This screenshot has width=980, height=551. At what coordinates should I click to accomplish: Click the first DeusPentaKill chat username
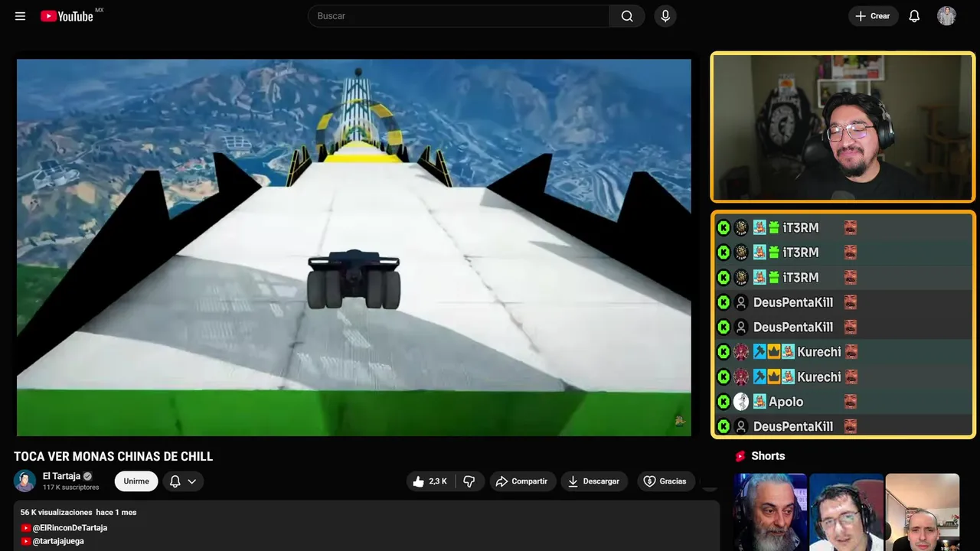(793, 302)
